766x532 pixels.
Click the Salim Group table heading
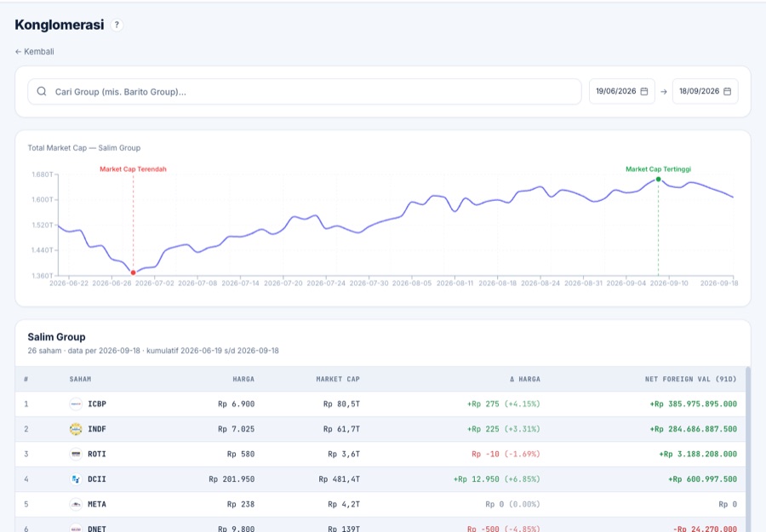coord(56,337)
